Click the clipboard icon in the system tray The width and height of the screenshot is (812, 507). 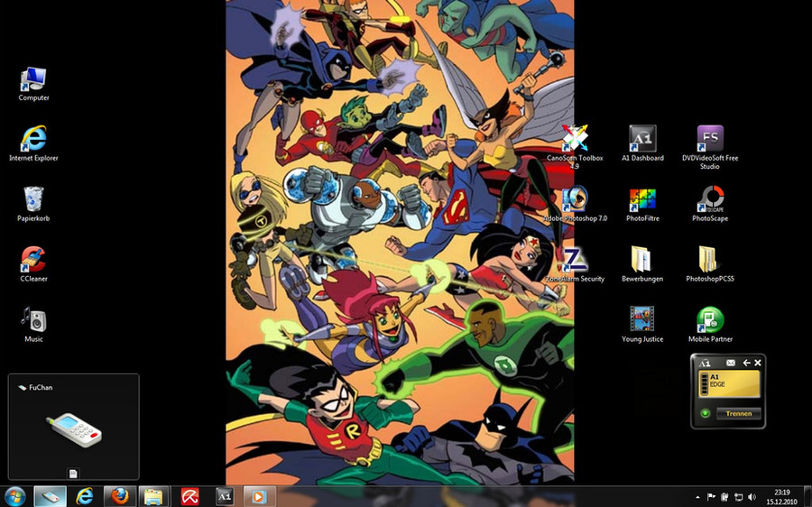pos(725,497)
